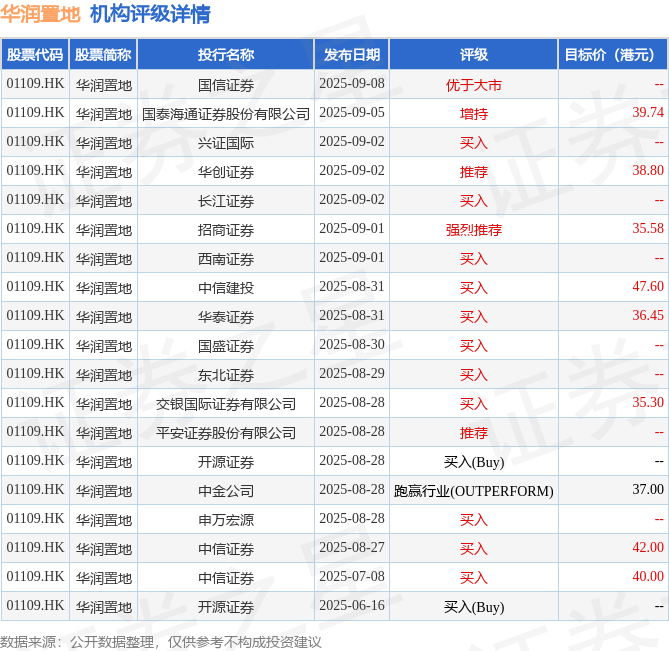Click the 强烈推荐 rating
669x651 pixels.
(x=474, y=230)
